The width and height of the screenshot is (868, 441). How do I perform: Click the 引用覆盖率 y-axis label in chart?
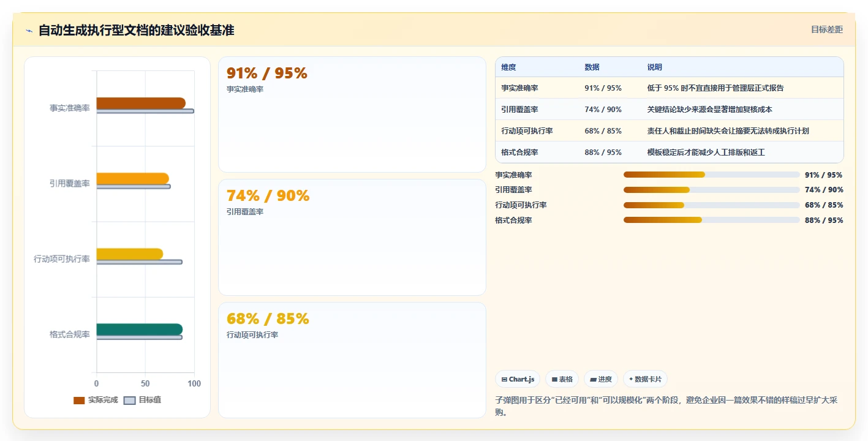pyautogui.click(x=70, y=183)
